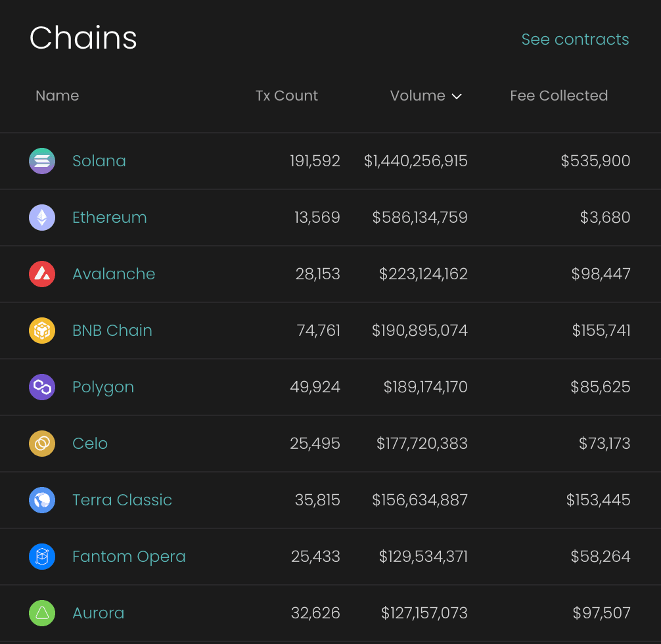Click the Fantom Opera cube icon
The image size is (661, 644).
(41, 556)
